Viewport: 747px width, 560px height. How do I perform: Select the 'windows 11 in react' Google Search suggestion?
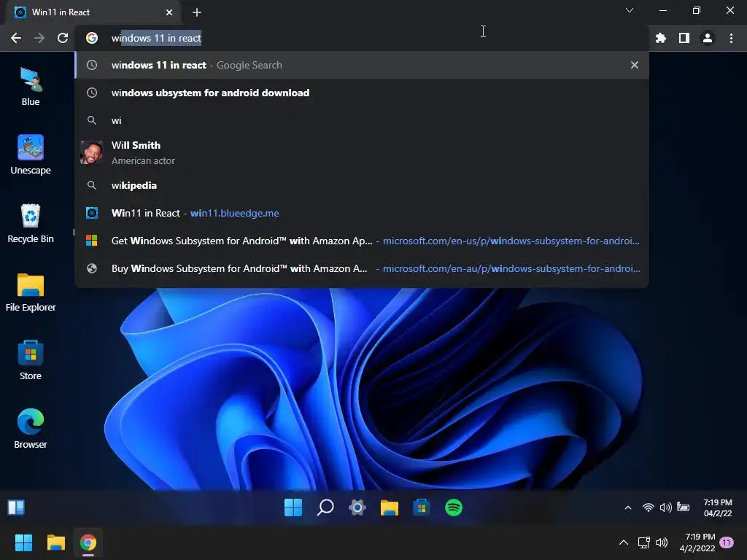[x=362, y=65]
